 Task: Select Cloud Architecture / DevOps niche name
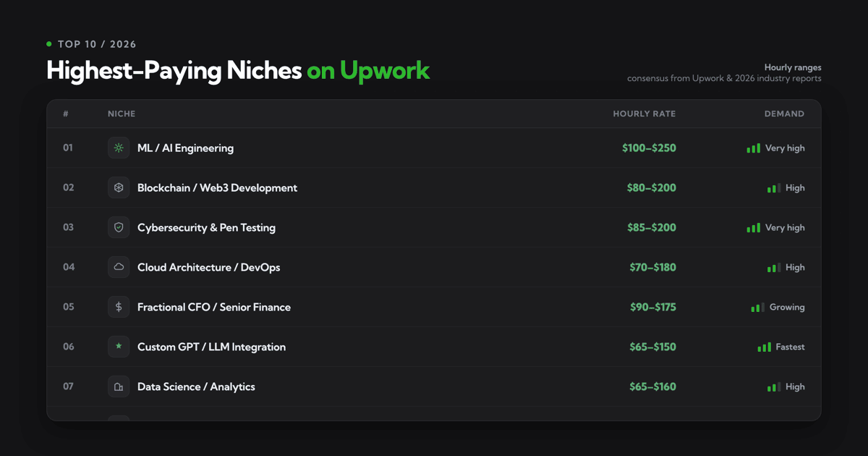[208, 267]
